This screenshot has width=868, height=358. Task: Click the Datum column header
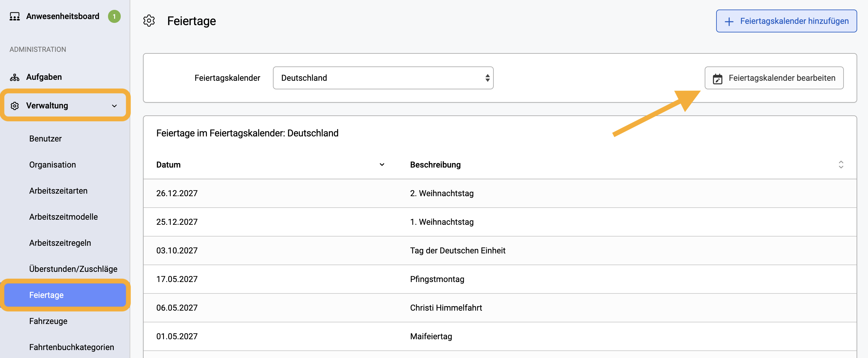[x=168, y=165]
